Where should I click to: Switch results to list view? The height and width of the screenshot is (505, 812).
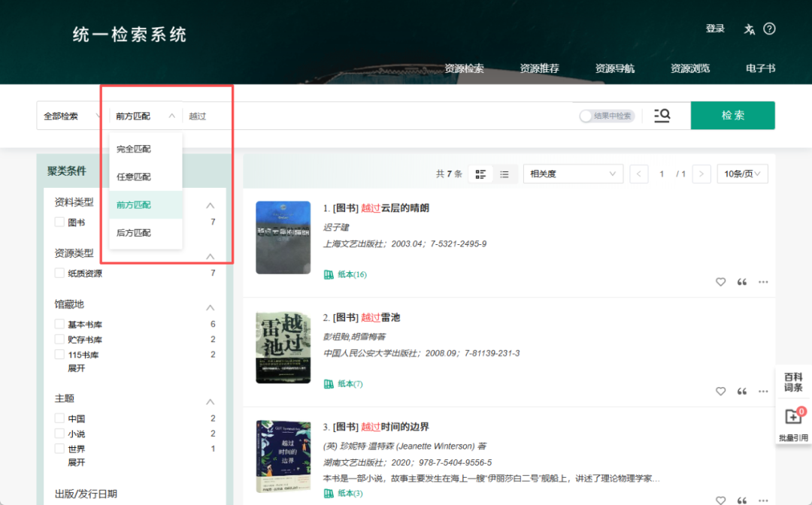pyautogui.click(x=504, y=174)
